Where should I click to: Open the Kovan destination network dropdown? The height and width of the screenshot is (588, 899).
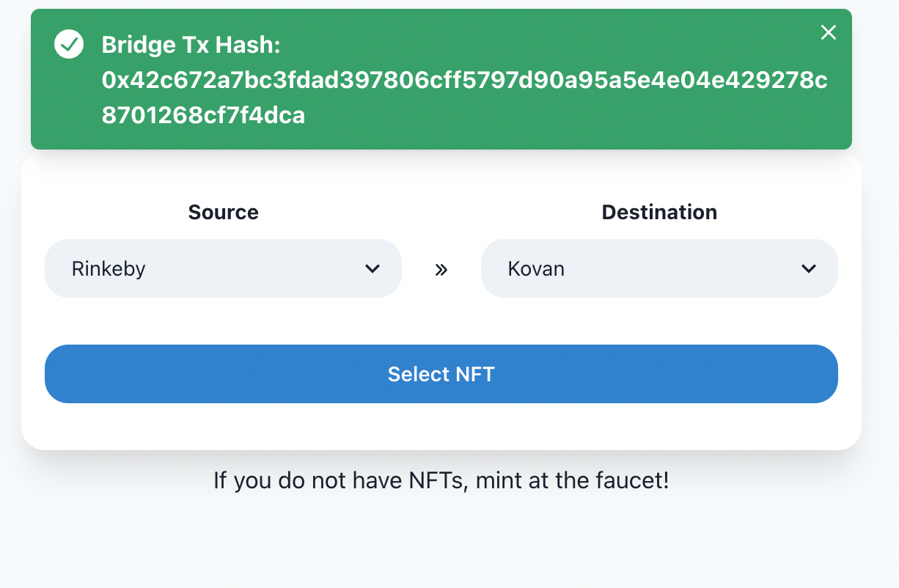click(659, 268)
